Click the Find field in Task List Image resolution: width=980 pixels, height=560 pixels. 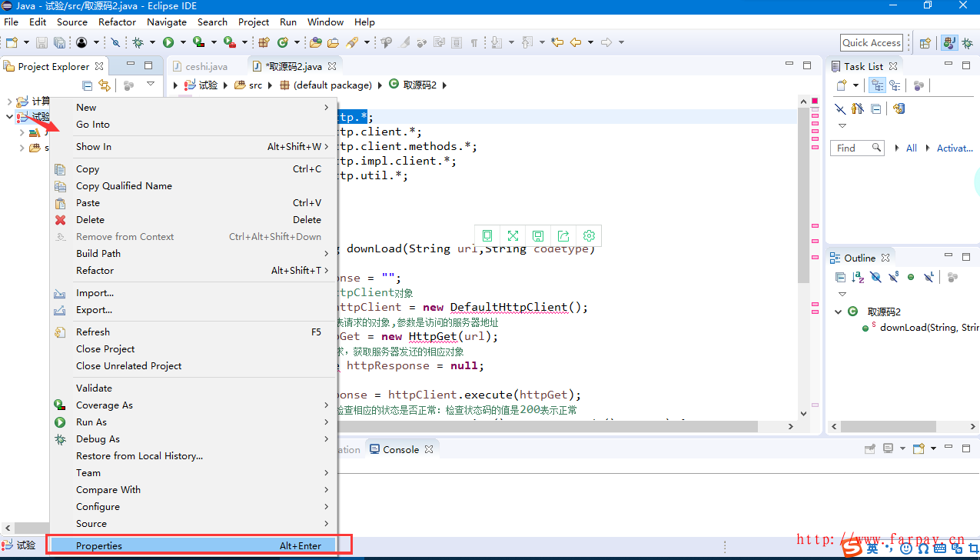tap(849, 148)
